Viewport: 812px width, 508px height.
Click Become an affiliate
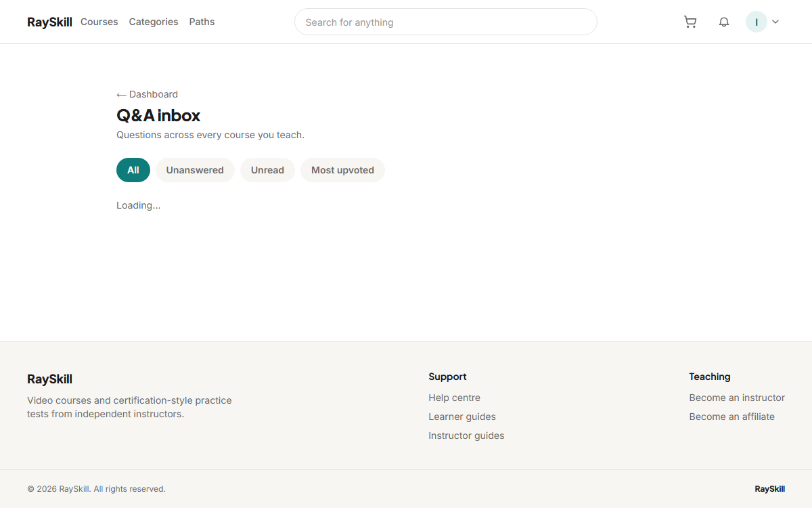coord(731,417)
